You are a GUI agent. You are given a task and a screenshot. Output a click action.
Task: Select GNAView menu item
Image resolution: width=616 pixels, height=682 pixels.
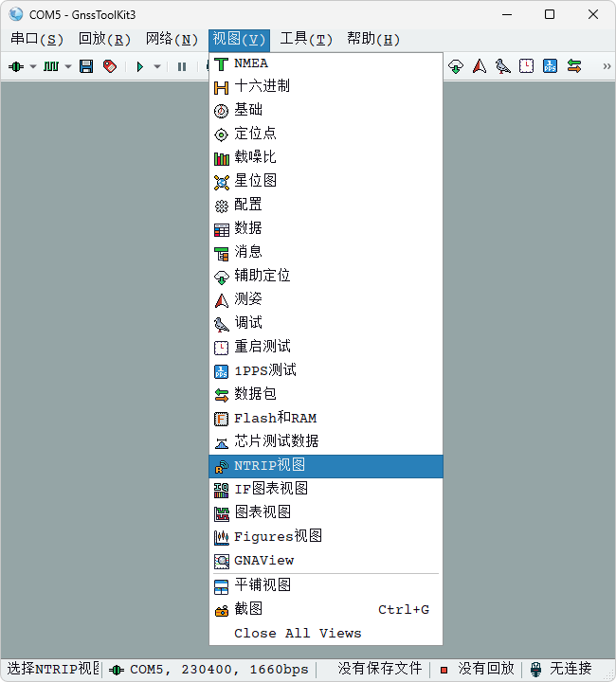click(x=326, y=561)
